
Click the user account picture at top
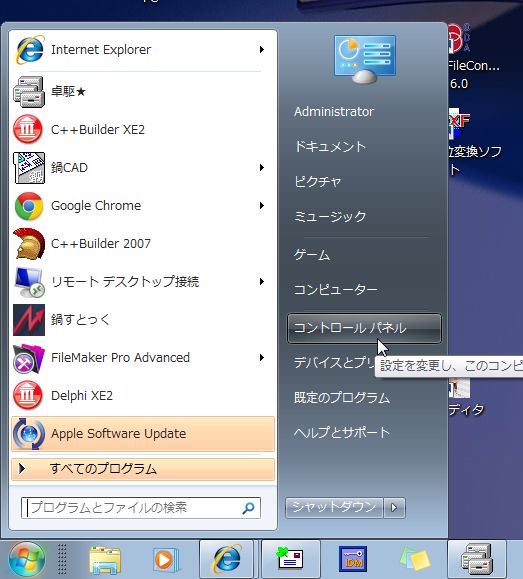point(365,59)
